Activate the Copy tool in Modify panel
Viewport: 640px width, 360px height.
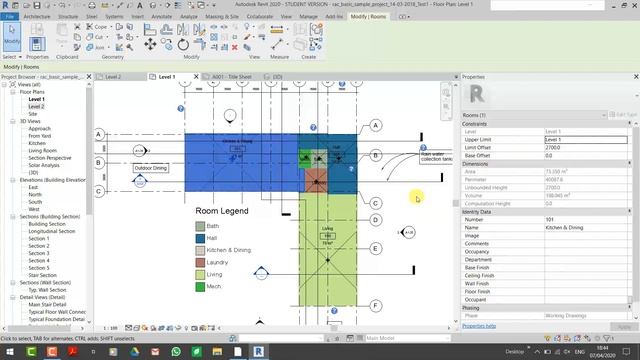tap(166, 44)
